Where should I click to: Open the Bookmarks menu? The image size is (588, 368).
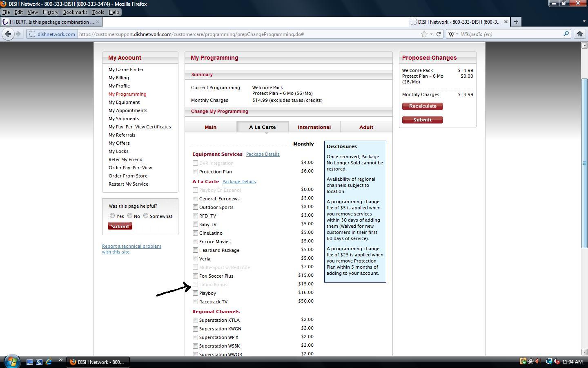coord(75,12)
